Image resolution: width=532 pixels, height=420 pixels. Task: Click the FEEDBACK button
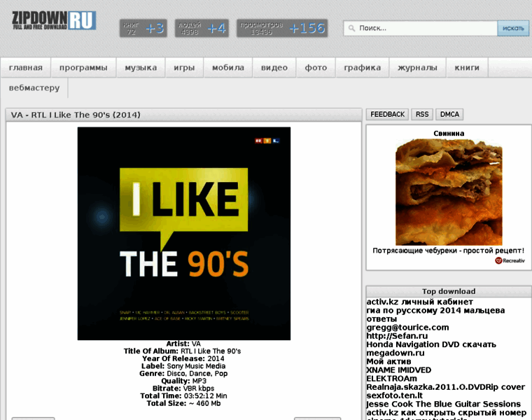click(x=387, y=114)
